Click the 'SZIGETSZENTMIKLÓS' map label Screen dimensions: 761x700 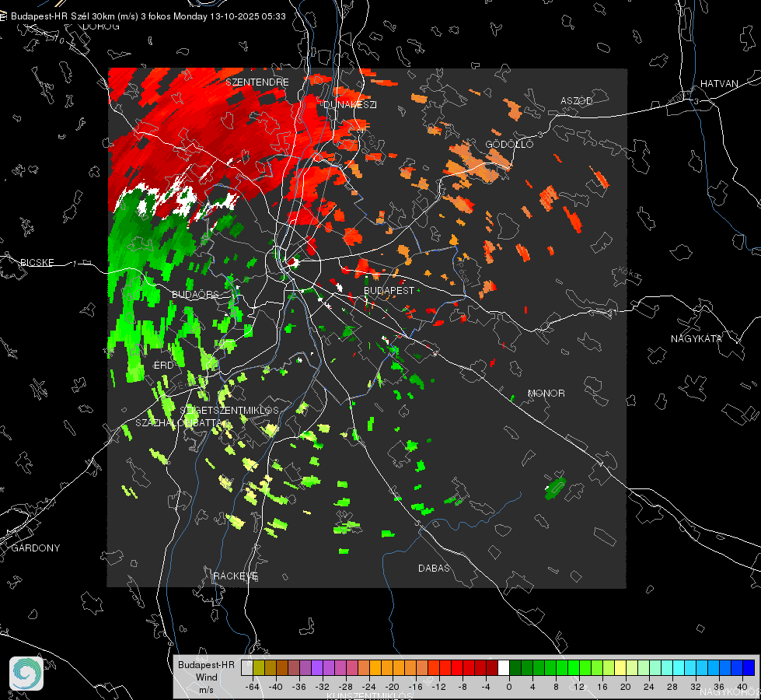tap(229, 410)
